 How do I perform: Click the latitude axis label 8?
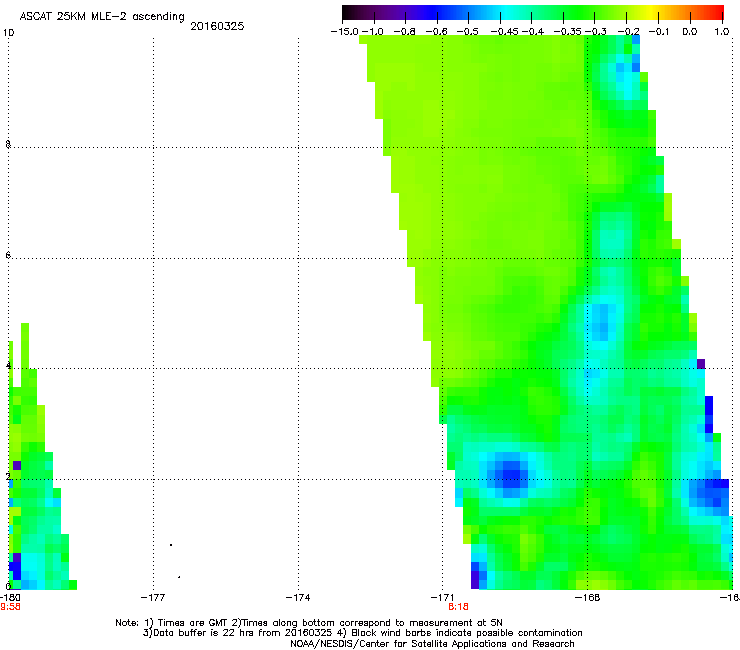pyautogui.click(x=8, y=144)
